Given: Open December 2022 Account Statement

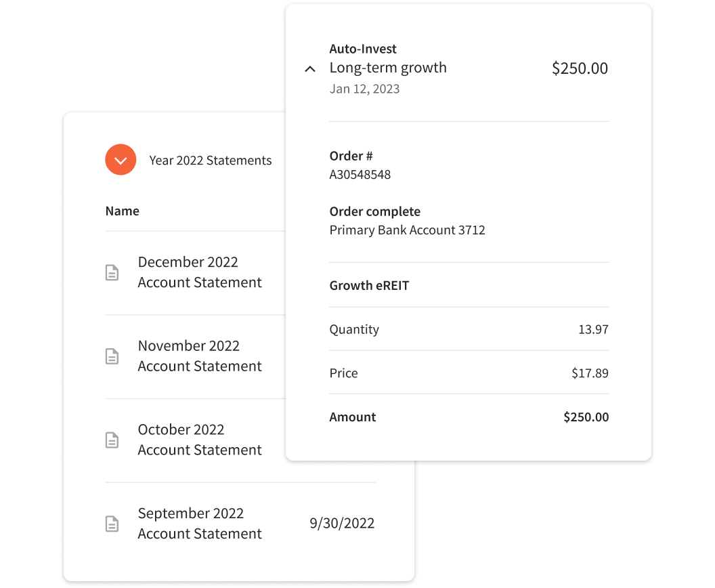Looking at the screenshot, I should pos(200,272).
